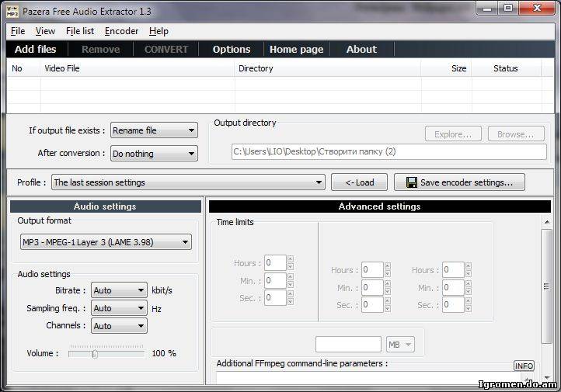Open the MB size unit dropdown
The height and width of the screenshot is (392, 561).
point(400,345)
